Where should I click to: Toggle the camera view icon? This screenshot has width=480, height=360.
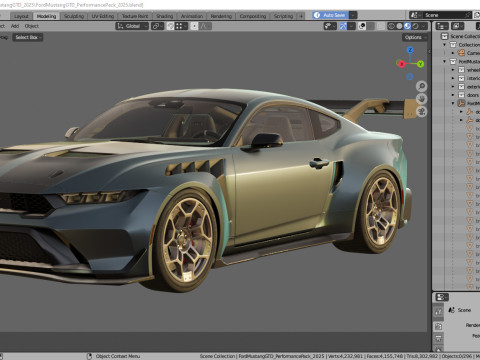(422, 112)
